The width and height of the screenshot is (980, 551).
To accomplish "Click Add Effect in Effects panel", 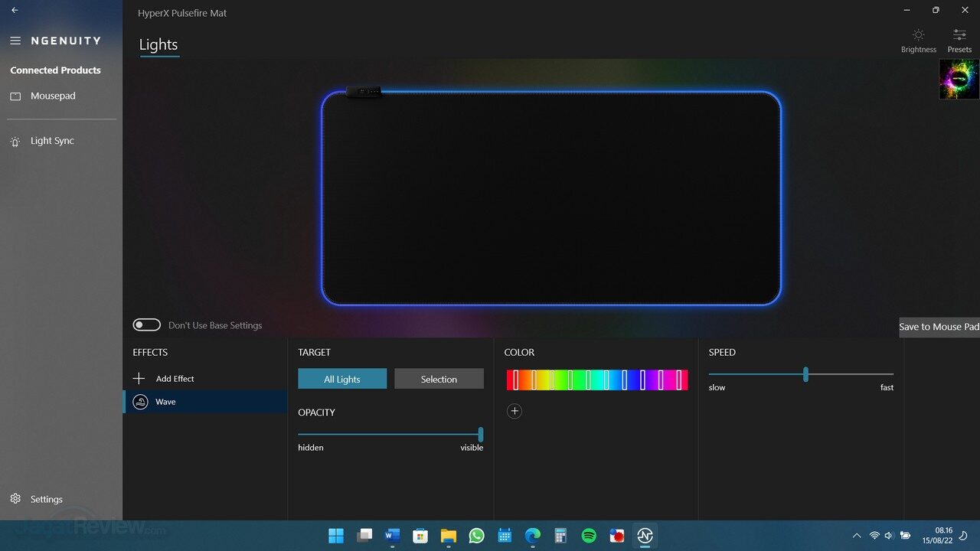I will click(x=175, y=379).
